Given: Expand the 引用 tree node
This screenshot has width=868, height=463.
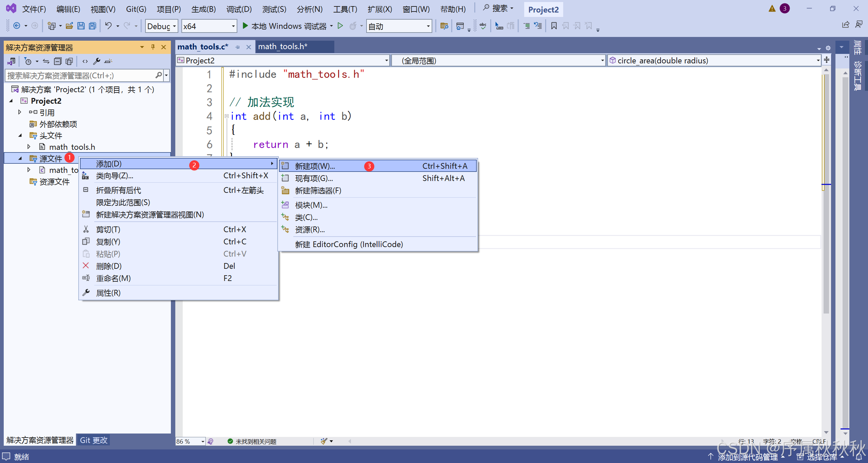Looking at the screenshot, I should tap(20, 112).
